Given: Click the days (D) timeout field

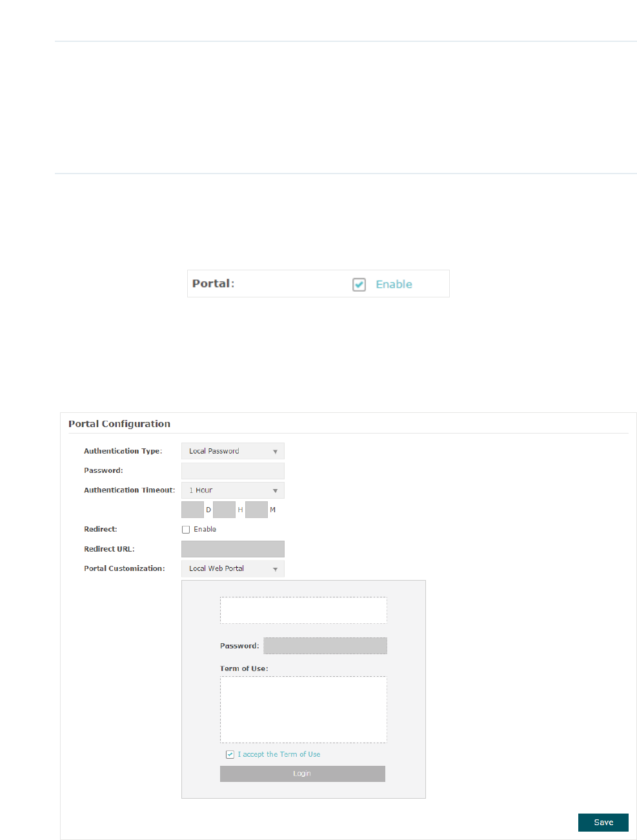Looking at the screenshot, I should click(192, 510).
